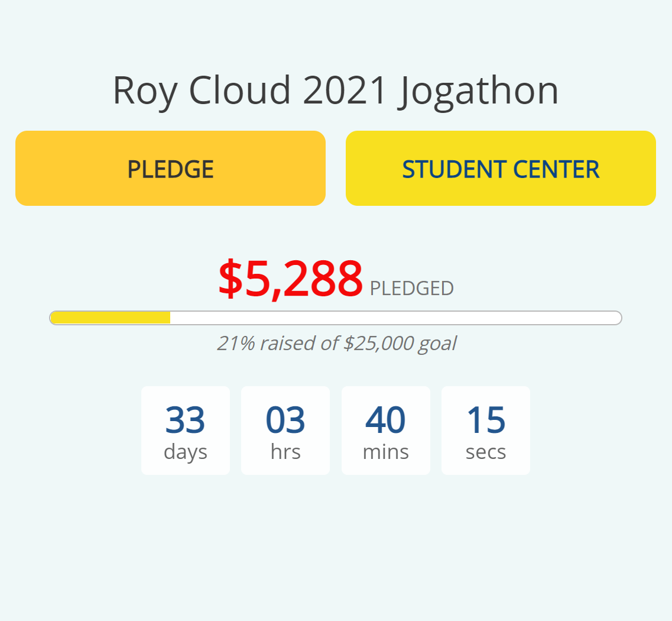Click the red $5,288 pledged amount
The height and width of the screenshot is (621, 672).
(290, 279)
